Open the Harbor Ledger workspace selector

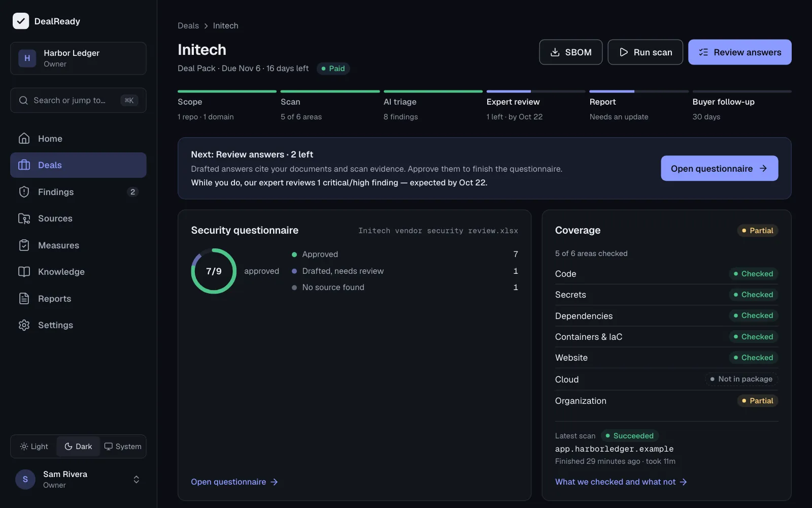78,58
